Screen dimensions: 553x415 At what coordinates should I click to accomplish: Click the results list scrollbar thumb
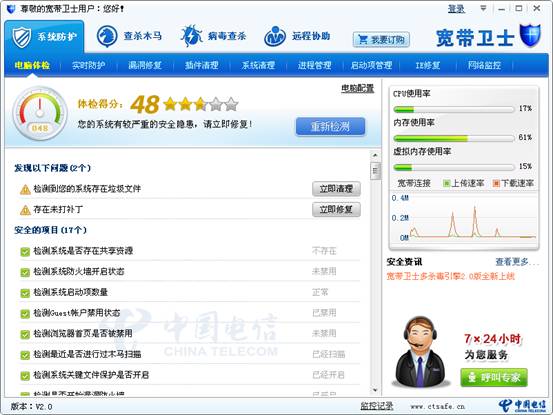point(375,171)
